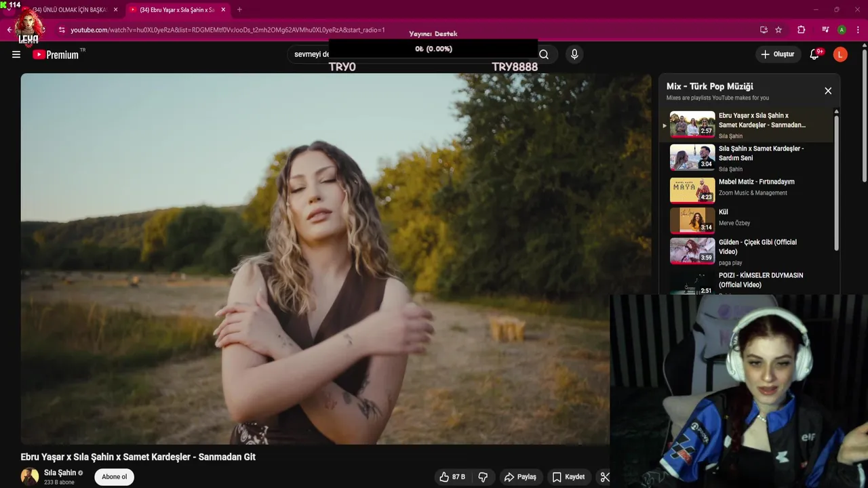Play Gülden - Çiçek Gibi thumbnail
868x488 pixels.
coord(692,251)
